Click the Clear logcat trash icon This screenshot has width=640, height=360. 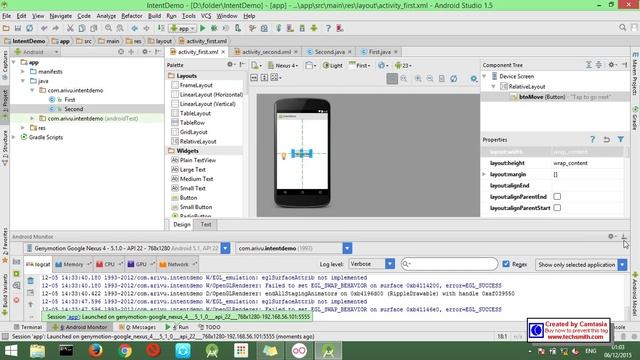click(x=31, y=281)
